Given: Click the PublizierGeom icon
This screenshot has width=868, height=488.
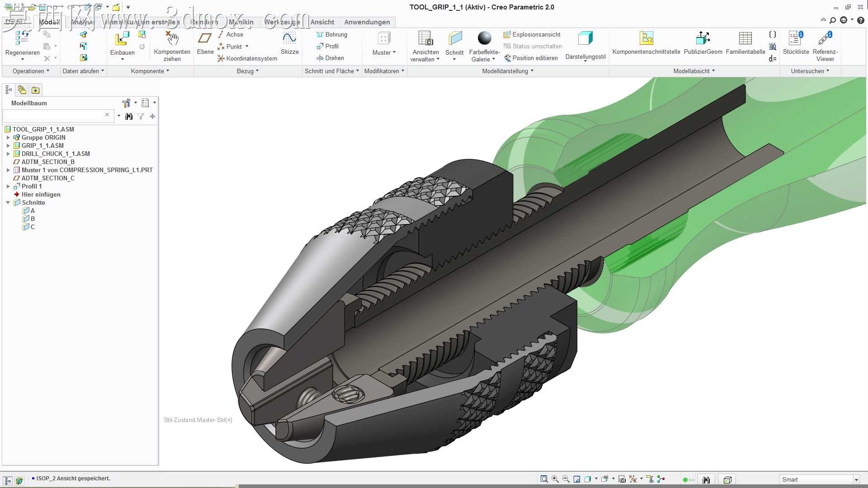Looking at the screenshot, I should point(703,38).
